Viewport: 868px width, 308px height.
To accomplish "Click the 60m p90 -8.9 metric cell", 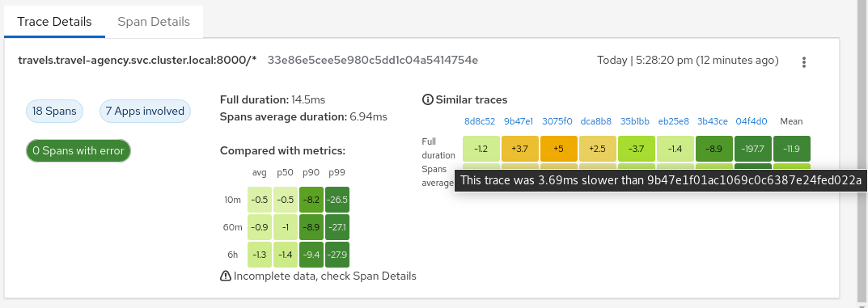I will [x=311, y=227].
